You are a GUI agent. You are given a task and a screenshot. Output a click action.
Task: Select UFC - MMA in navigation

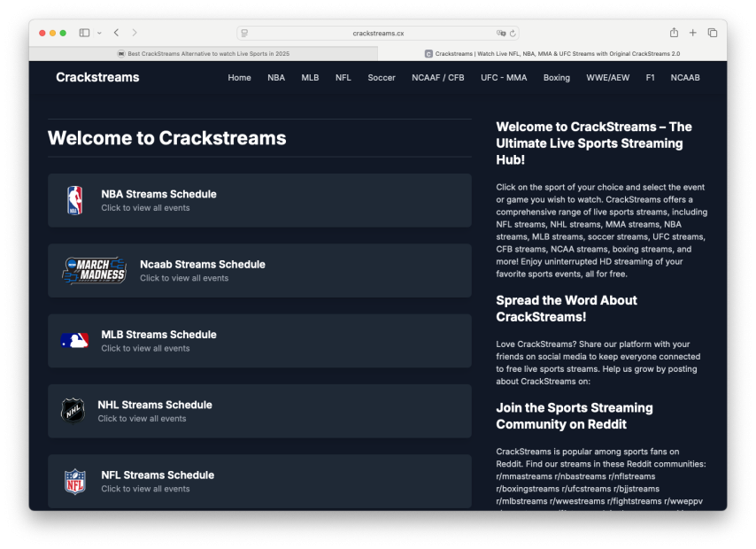504,78
